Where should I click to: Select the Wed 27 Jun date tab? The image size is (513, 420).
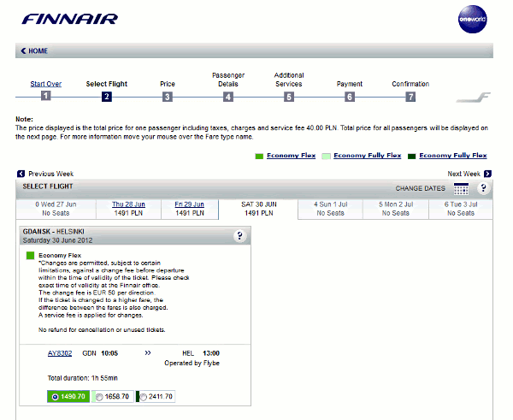click(56, 209)
